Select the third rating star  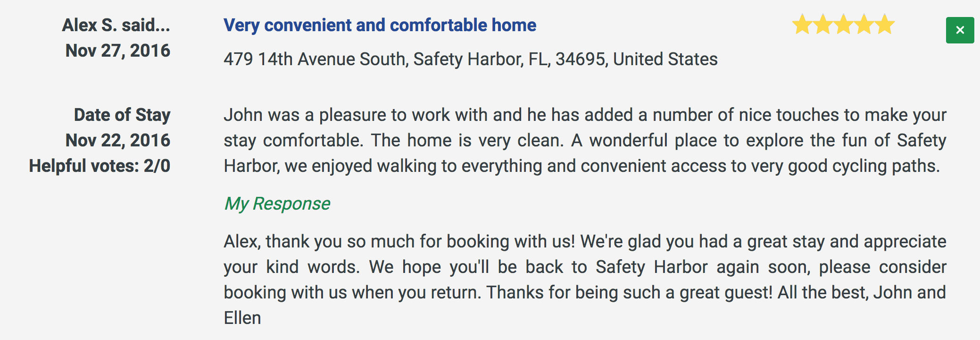(x=843, y=24)
